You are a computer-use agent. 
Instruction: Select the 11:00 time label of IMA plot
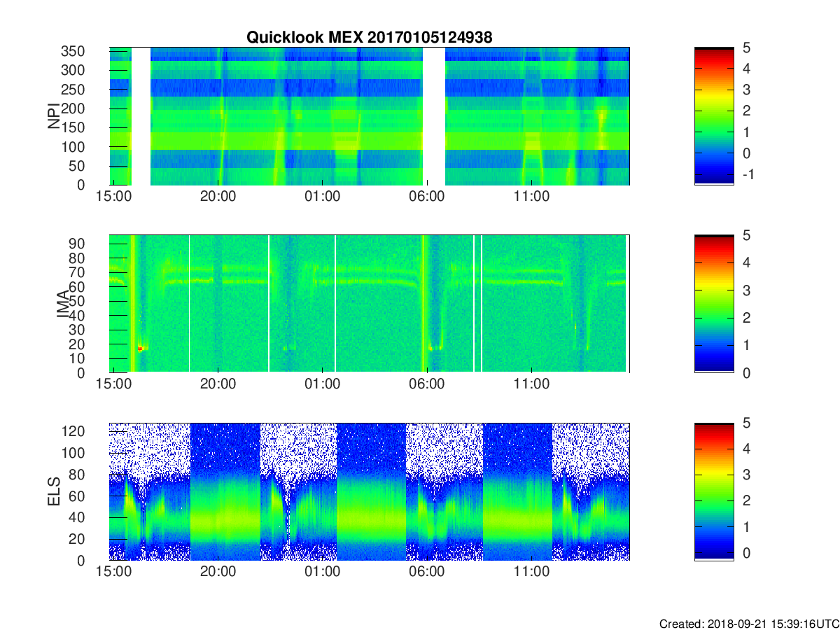(x=531, y=384)
